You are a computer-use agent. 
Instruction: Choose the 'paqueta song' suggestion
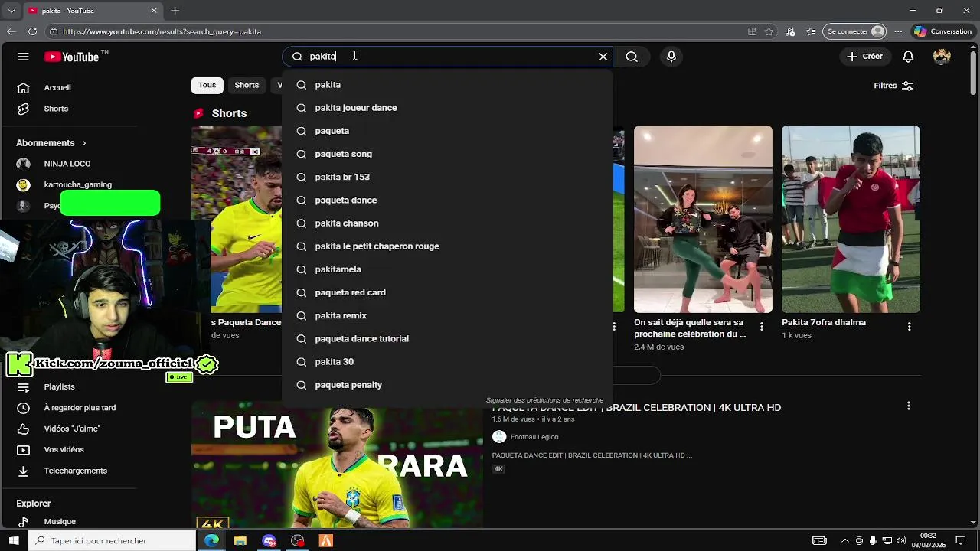[447, 154]
